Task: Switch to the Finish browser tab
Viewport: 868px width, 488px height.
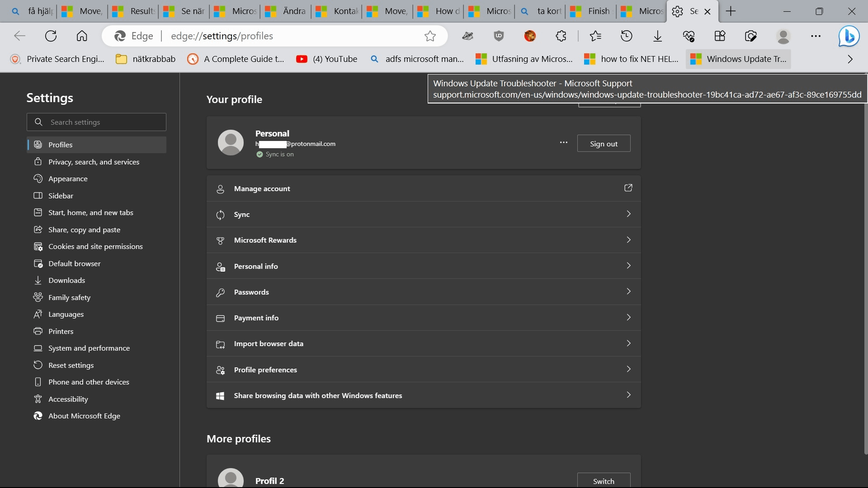Action: (592, 11)
